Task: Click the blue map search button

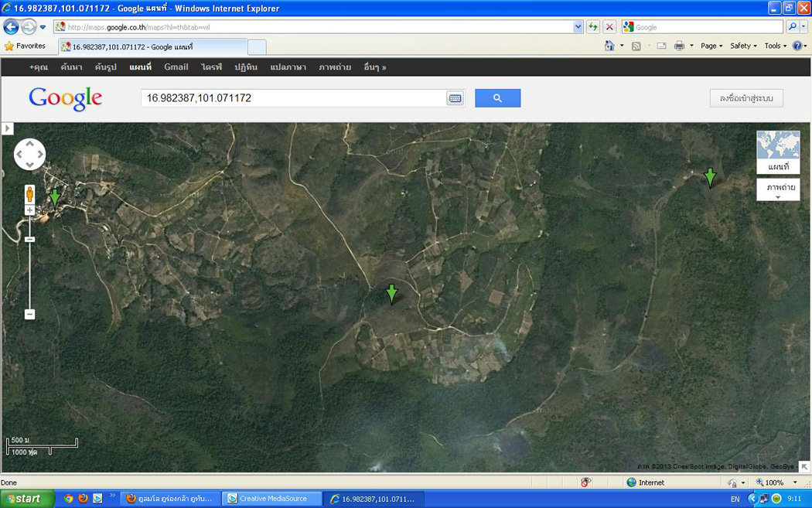Action: point(497,98)
